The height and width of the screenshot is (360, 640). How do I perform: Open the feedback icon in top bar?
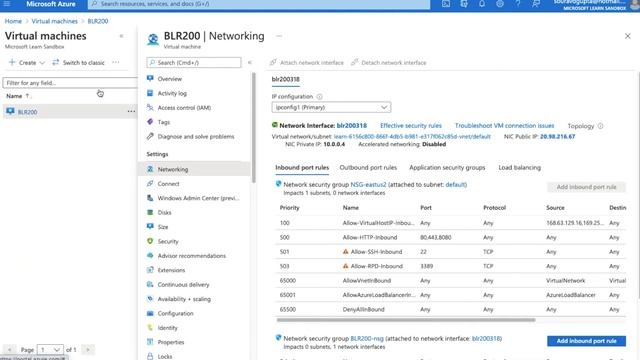click(x=536, y=4)
